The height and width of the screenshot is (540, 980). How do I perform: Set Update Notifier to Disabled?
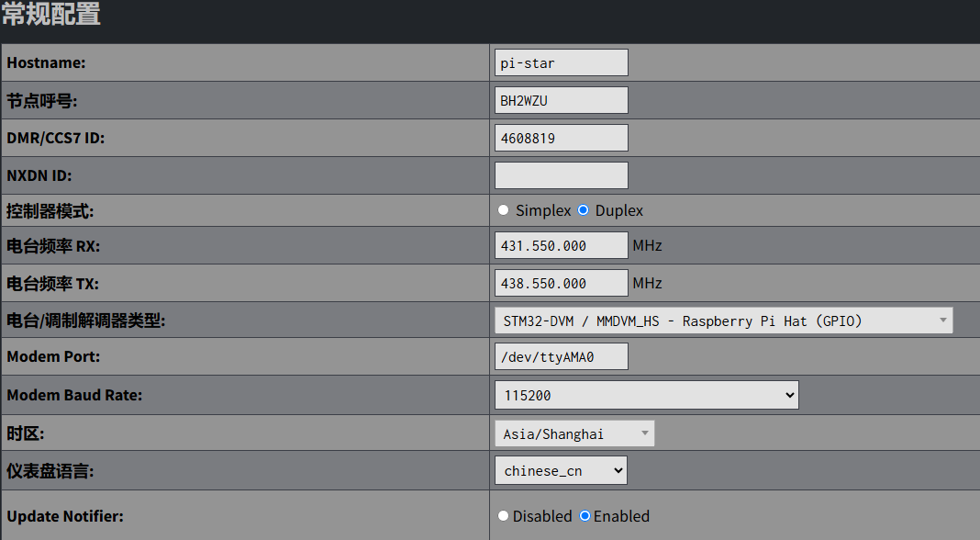click(503, 516)
